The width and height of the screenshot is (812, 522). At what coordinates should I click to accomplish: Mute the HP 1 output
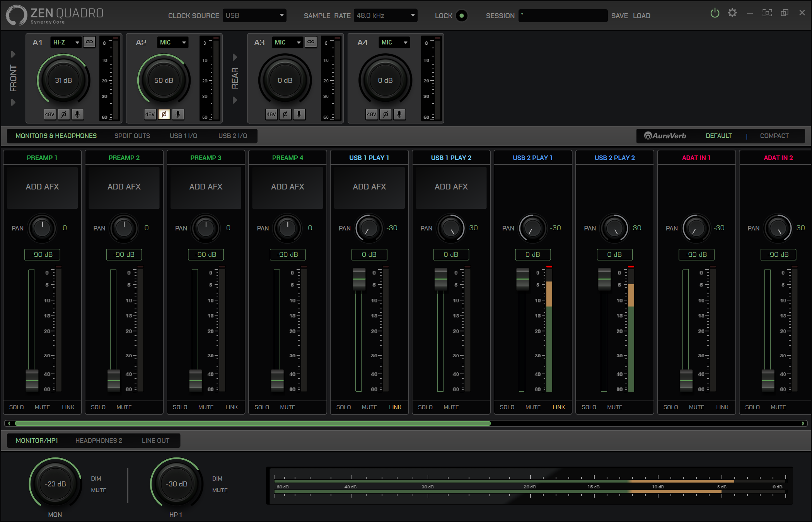coord(220,490)
